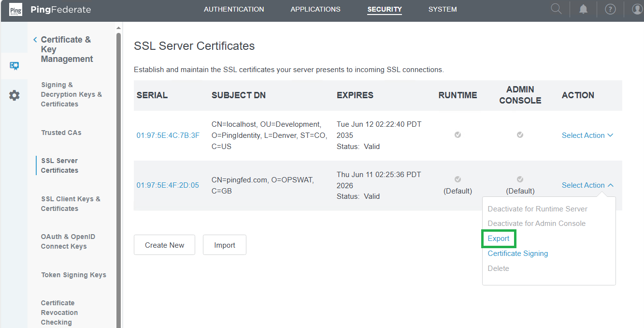Image resolution: width=644 pixels, height=328 pixels.
Task: Go to SSL Client Keys & Certificates
Action: (71, 204)
